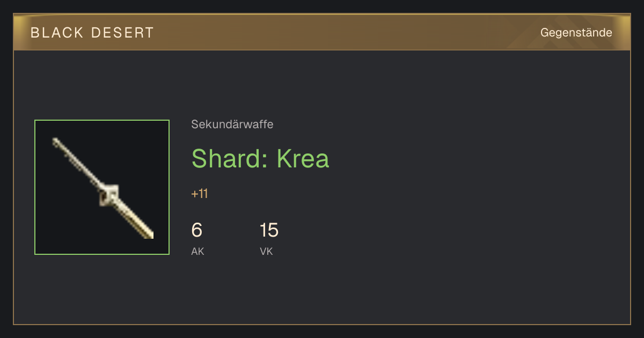Image resolution: width=644 pixels, height=338 pixels.
Task: Click the Shard: Krea weapon icon
Action: (x=102, y=187)
